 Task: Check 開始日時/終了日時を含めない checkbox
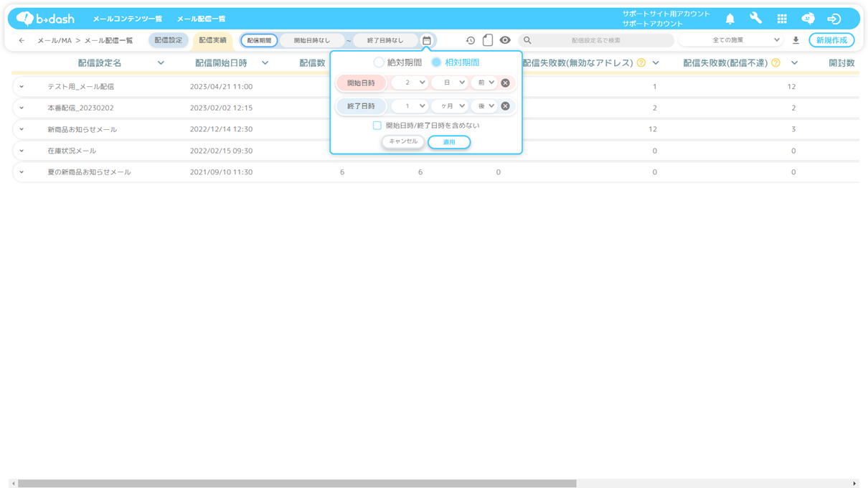pyautogui.click(x=377, y=126)
